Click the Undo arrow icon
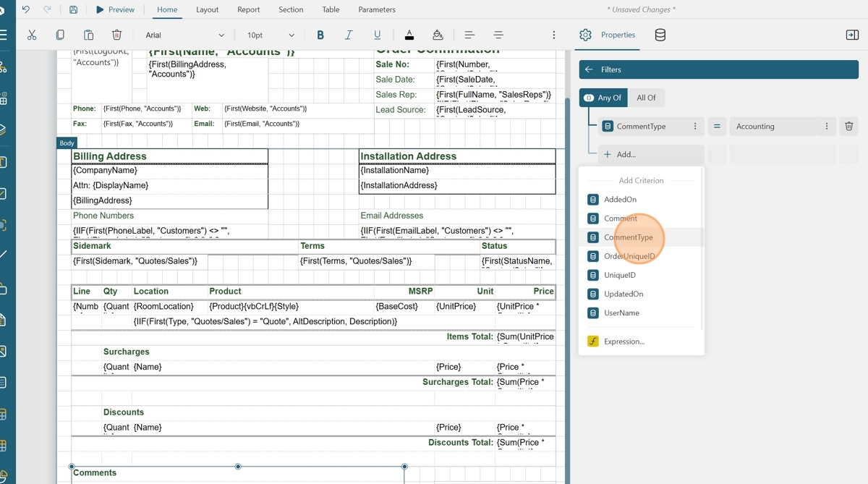Image resolution: width=868 pixels, height=484 pixels. 26,9
